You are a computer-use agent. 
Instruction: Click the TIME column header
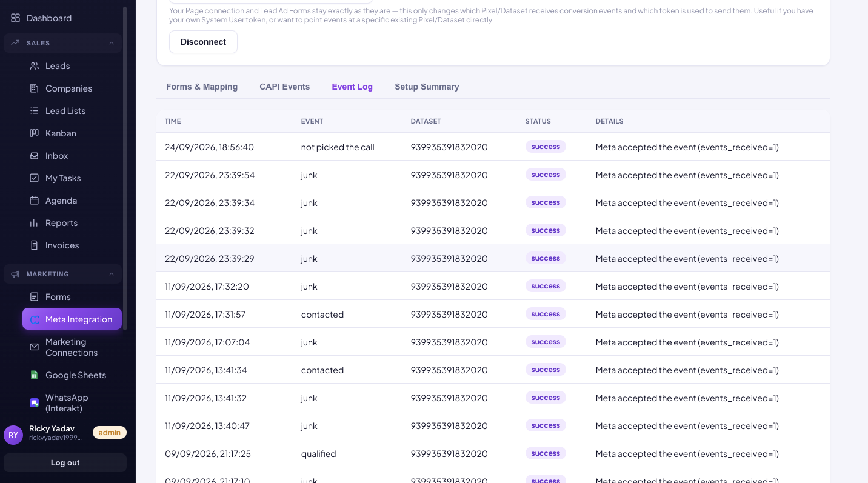tap(173, 121)
